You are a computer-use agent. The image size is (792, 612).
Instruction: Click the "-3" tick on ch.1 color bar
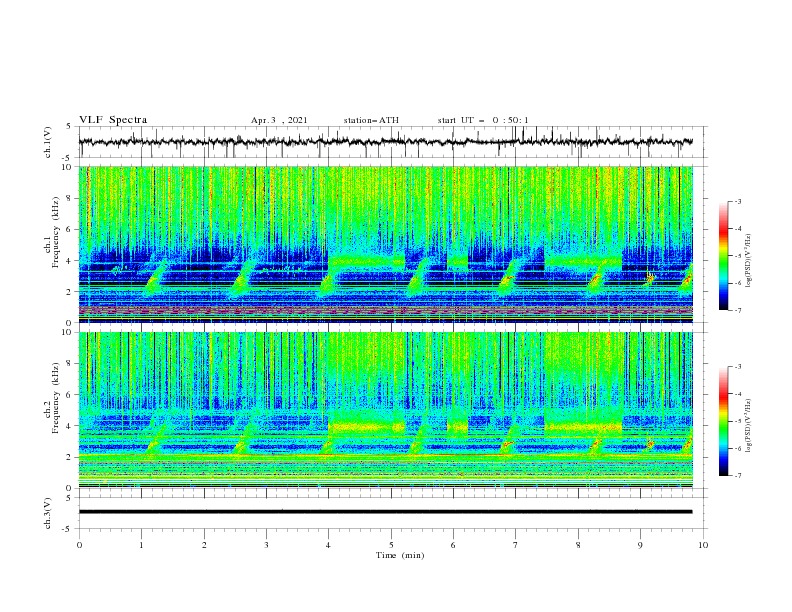738,201
